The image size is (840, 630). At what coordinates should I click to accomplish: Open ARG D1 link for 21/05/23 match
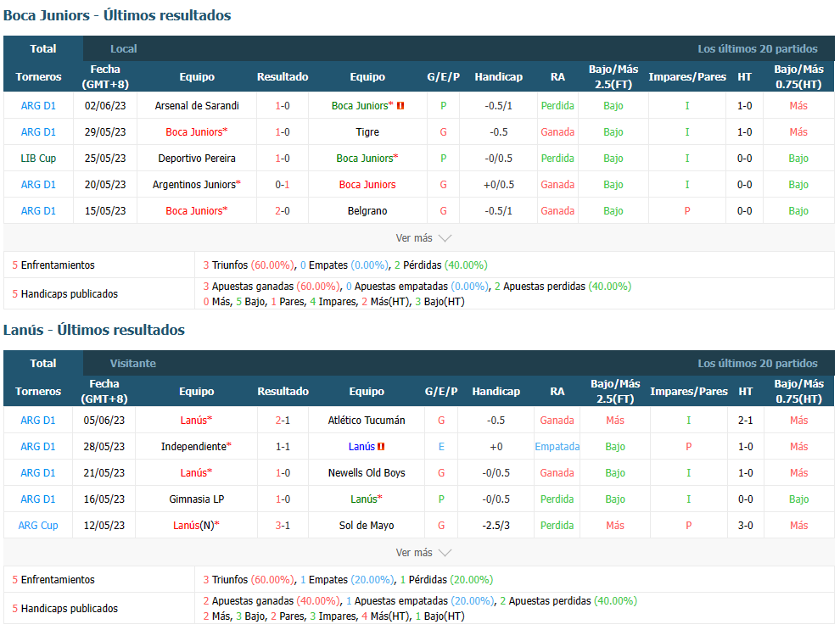point(37,473)
